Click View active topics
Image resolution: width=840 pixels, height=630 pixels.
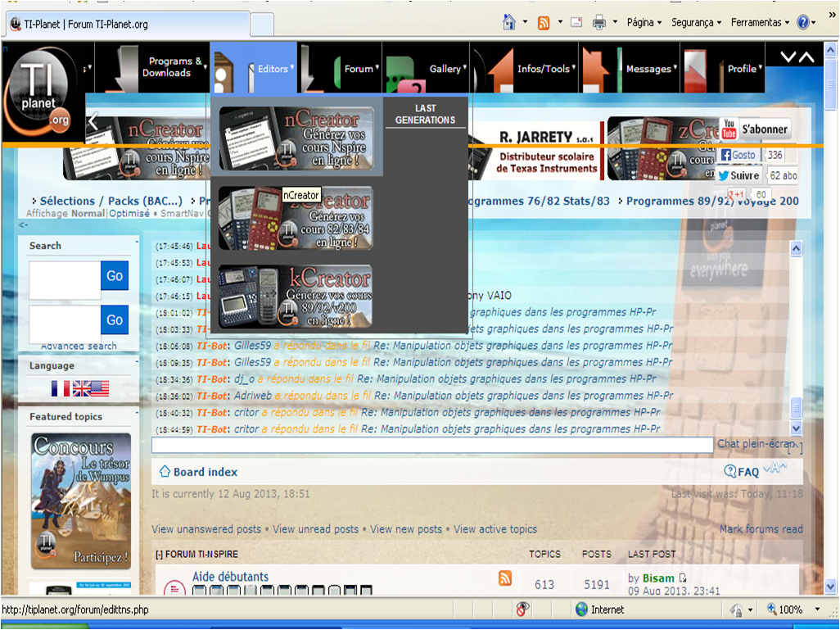pos(495,529)
